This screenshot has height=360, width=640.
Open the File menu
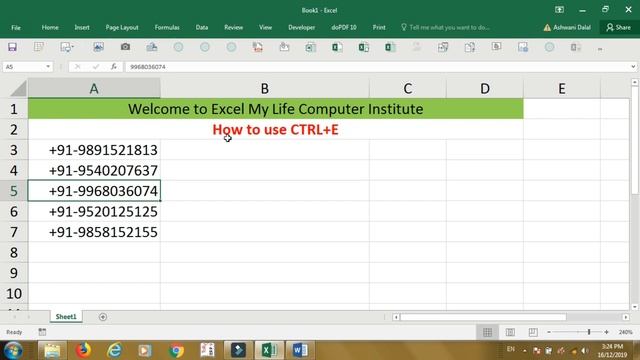tap(16, 28)
